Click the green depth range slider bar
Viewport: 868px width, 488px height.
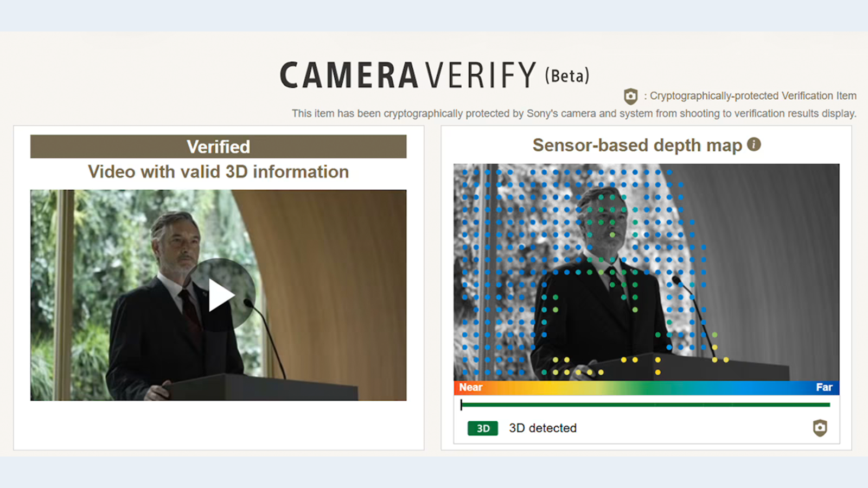click(646, 404)
